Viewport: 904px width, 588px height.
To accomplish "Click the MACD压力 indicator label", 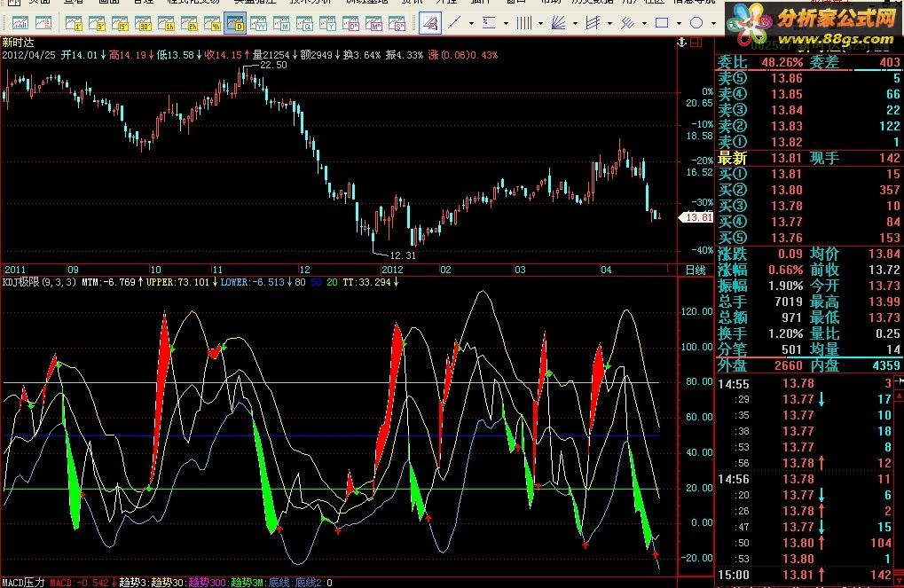I will [x=24, y=582].
